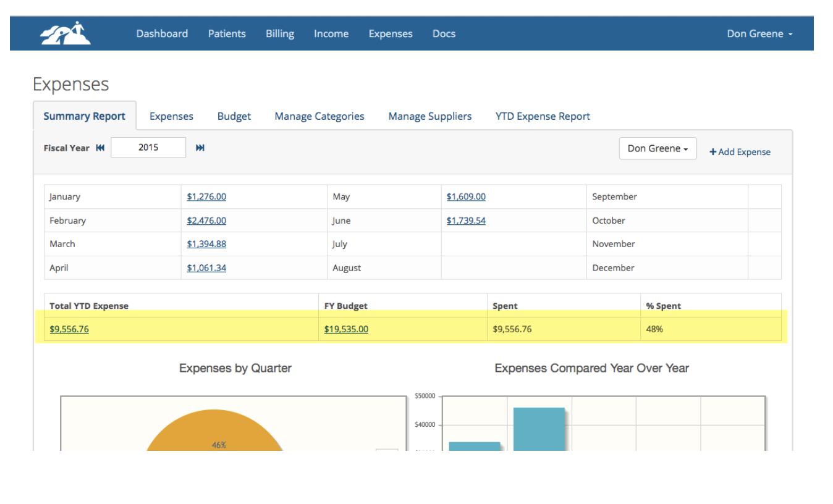
Task: Click the 48% spent value
Action: point(654,329)
